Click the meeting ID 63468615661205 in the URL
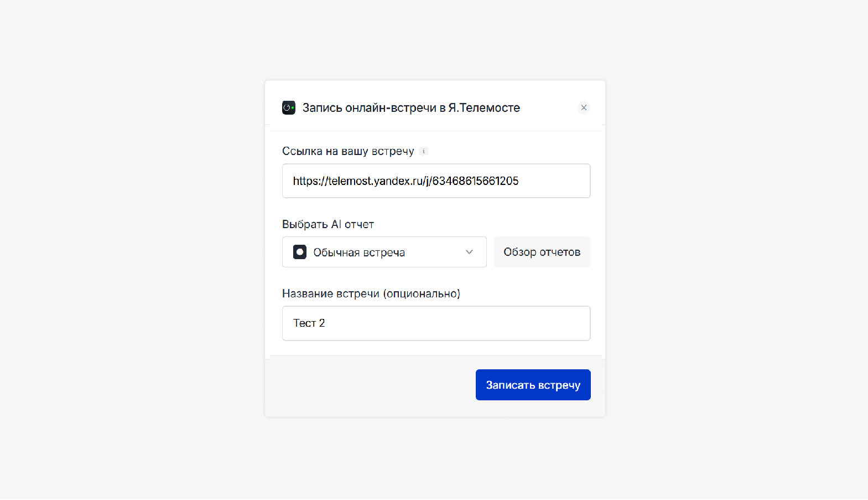The height and width of the screenshot is (500, 868). tap(475, 181)
